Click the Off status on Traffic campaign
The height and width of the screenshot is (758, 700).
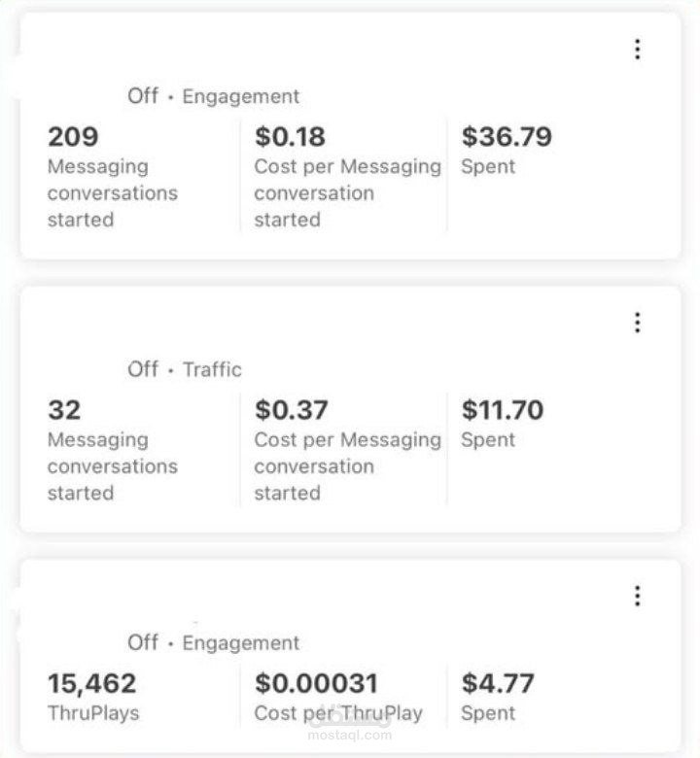tap(143, 369)
